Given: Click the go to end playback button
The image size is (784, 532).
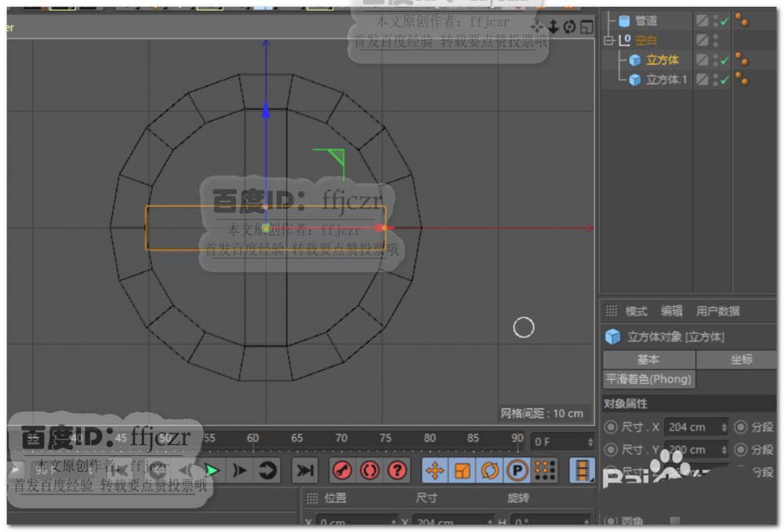Looking at the screenshot, I should pyautogui.click(x=304, y=470).
